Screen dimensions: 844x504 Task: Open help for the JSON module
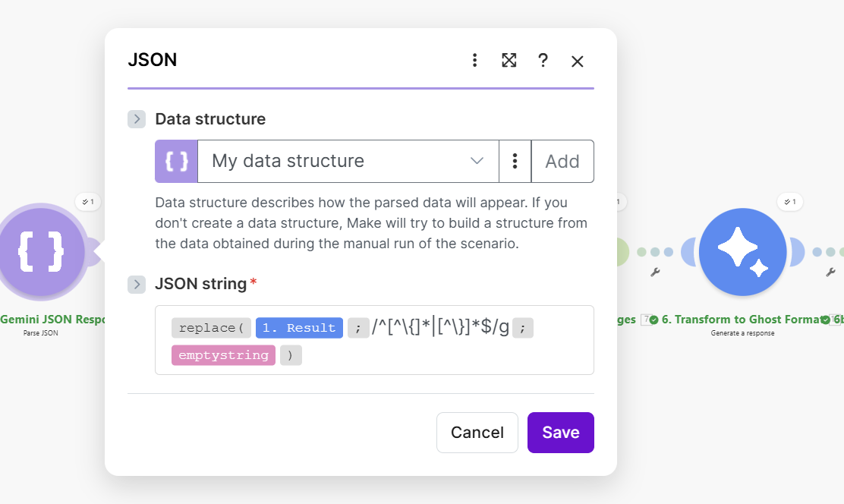coord(543,61)
